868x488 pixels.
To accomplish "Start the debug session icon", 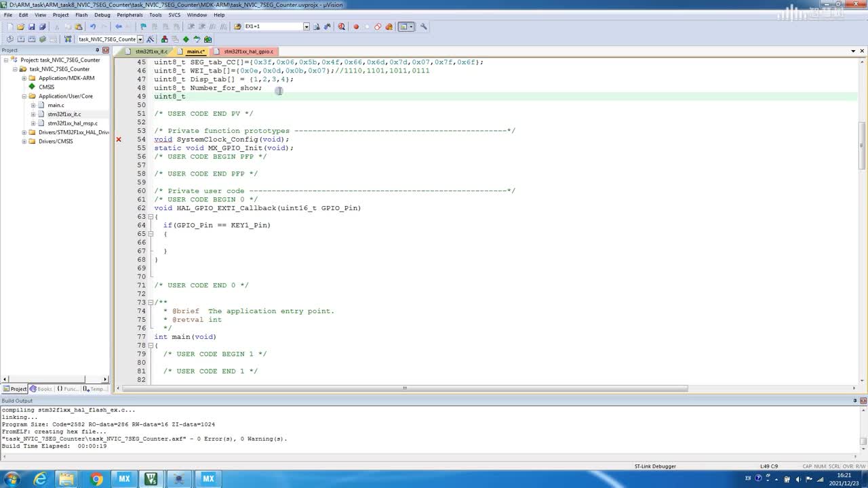I will (x=341, y=26).
